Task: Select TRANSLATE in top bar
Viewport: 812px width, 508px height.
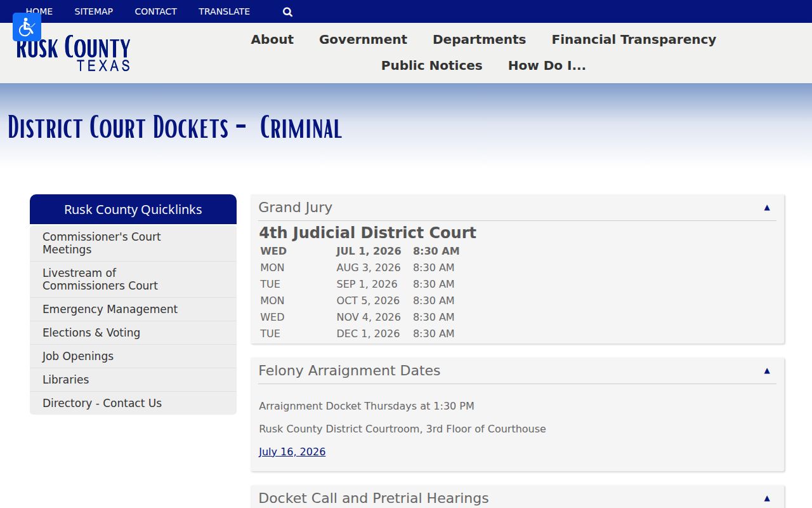Action: (x=224, y=11)
